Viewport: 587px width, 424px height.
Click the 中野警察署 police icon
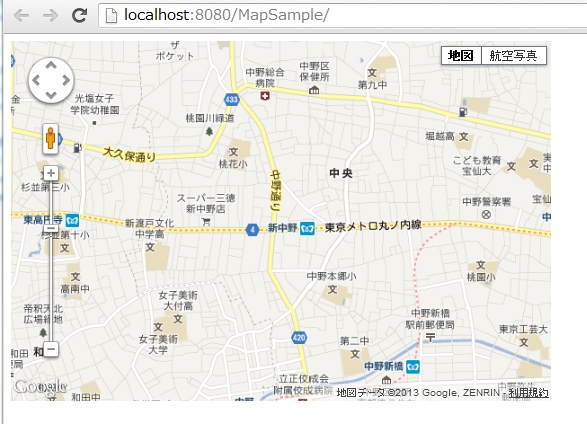[486, 214]
